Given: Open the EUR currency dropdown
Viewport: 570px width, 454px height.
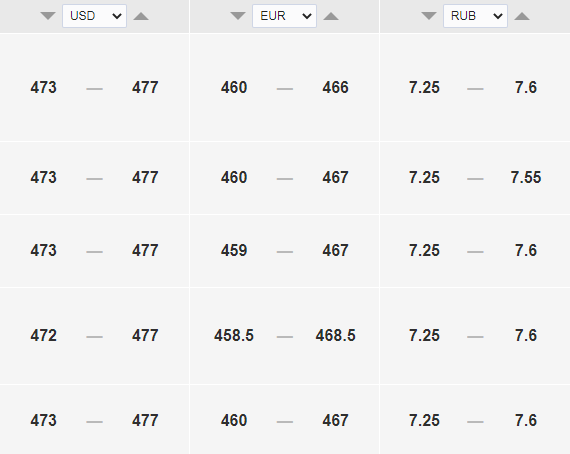Looking at the screenshot, I should 285,16.
